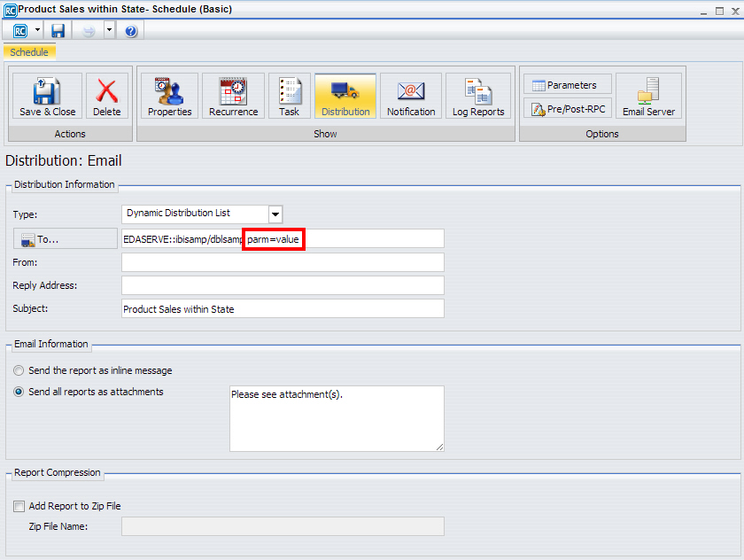Click the Reply Address input field
Screen dimensions: 744x560
point(283,285)
